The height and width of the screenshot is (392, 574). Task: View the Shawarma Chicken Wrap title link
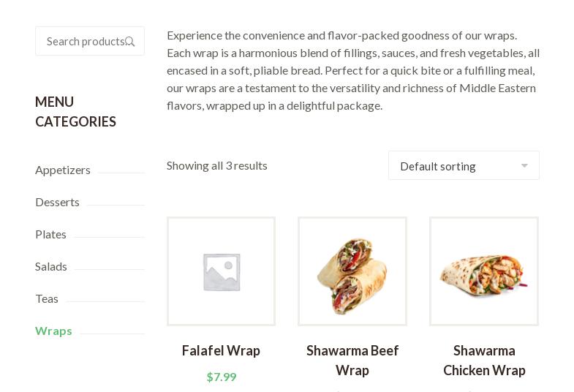point(484,361)
